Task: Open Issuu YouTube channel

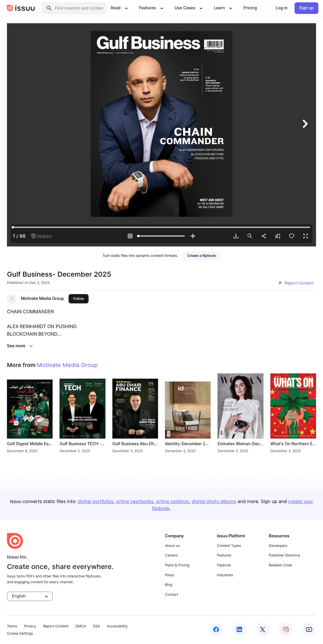Action: pyautogui.click(x=309, y=629)
